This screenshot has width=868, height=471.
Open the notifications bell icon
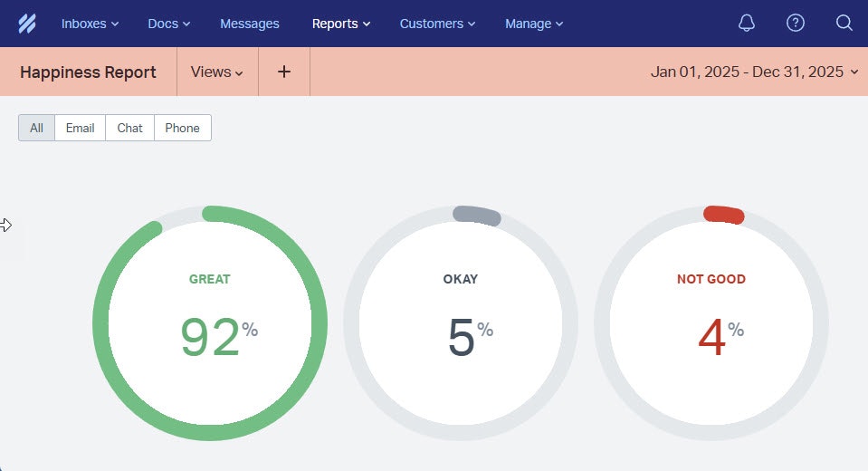[x=747, y=24]
